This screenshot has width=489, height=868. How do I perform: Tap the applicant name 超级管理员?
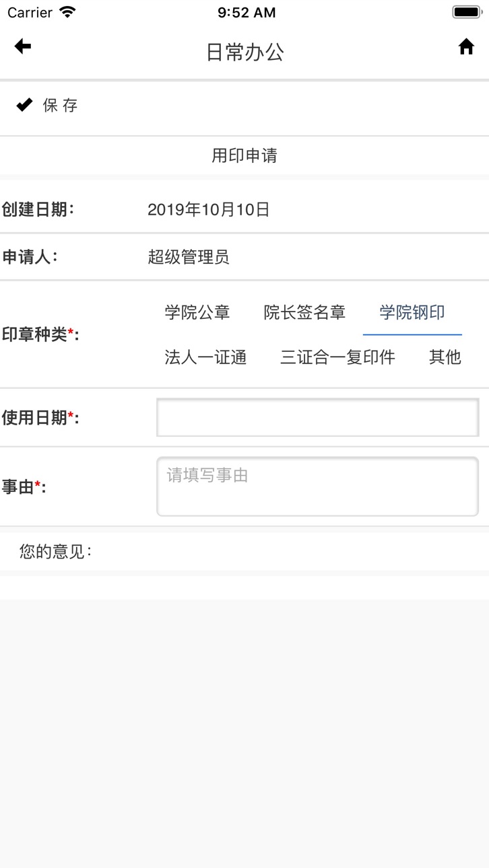pos(189,257)
